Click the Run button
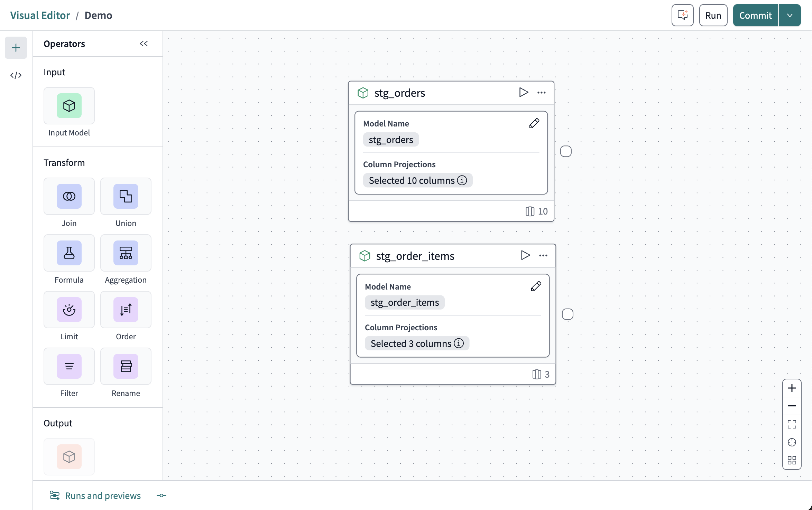812x510 pixels. tap(713, 15)
